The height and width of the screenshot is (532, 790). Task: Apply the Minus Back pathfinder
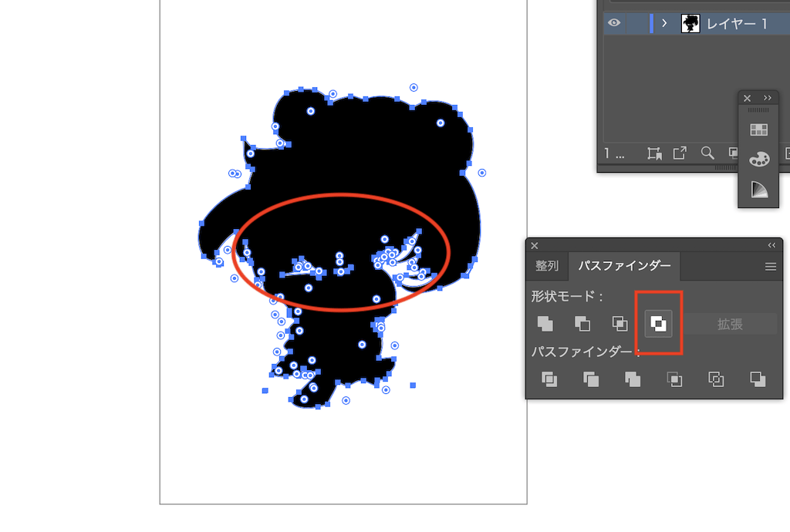[x=758, y=379]
